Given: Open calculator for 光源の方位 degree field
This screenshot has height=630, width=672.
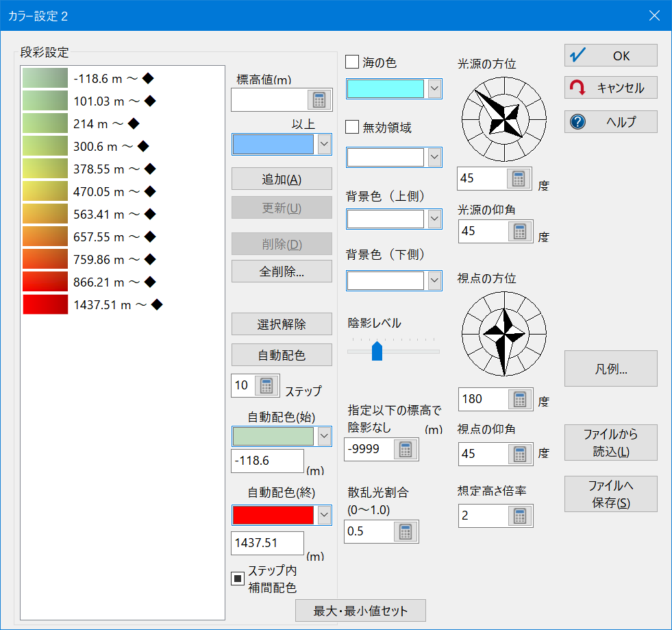Looking at the screenshot, I should [519, 178].
